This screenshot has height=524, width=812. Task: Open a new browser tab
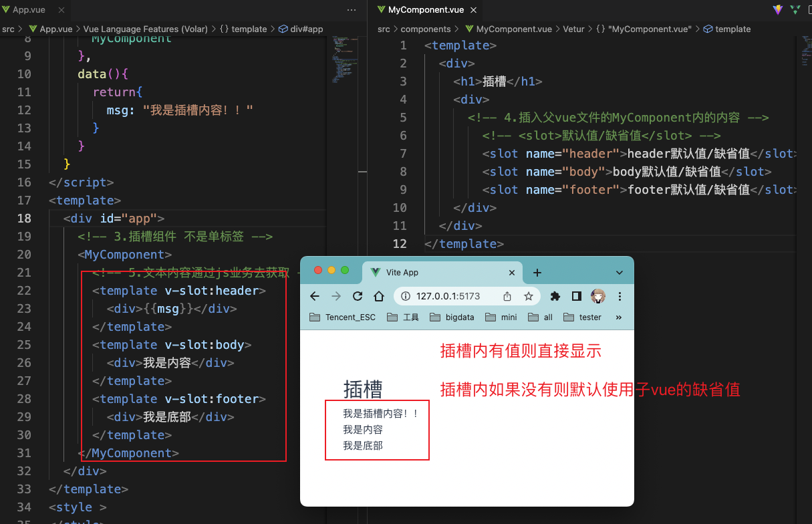(x=537, y=273)
